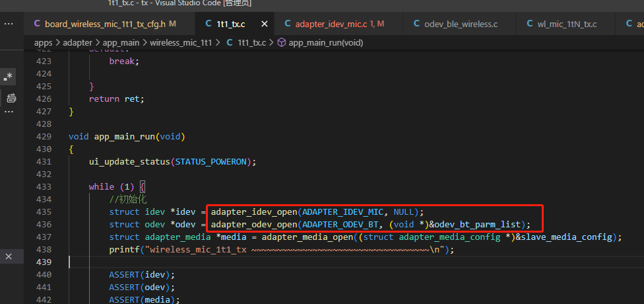Click the C file icon of board_wireless_mic_1t1_tx_cfg.h tab
The height and width of the screenshot is (304, 644).
(x=37, y=24)
